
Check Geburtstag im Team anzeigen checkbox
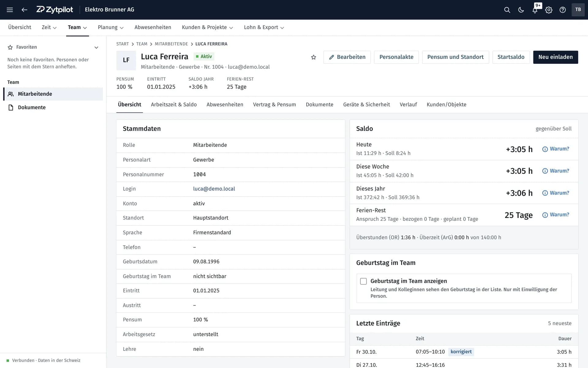(x=363, y=281)
